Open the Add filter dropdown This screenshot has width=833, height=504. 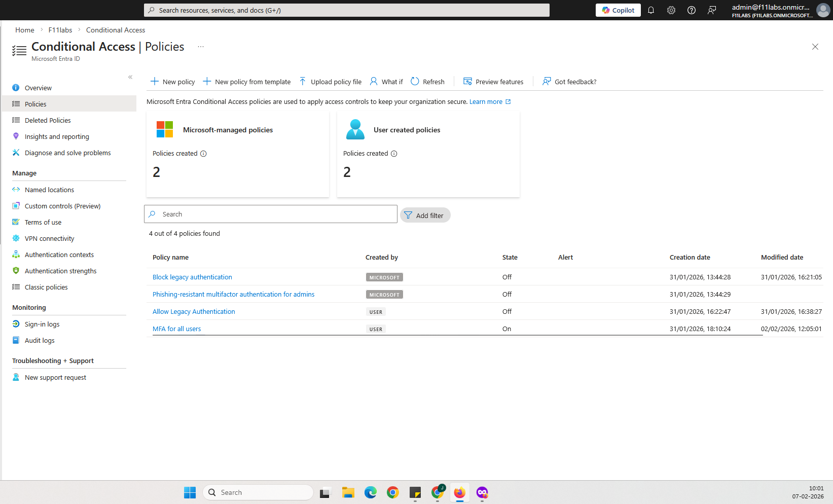[425, 215]
